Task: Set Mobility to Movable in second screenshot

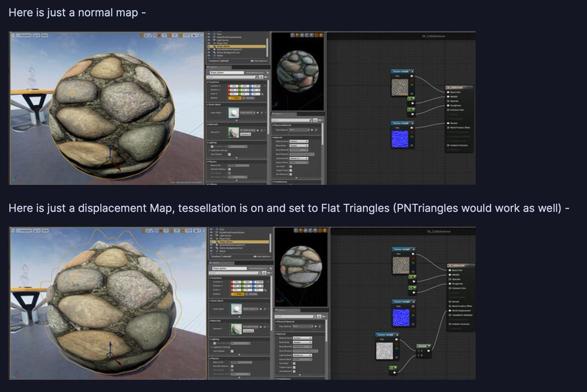Action: pyautogui.click(x=252, y=294)
